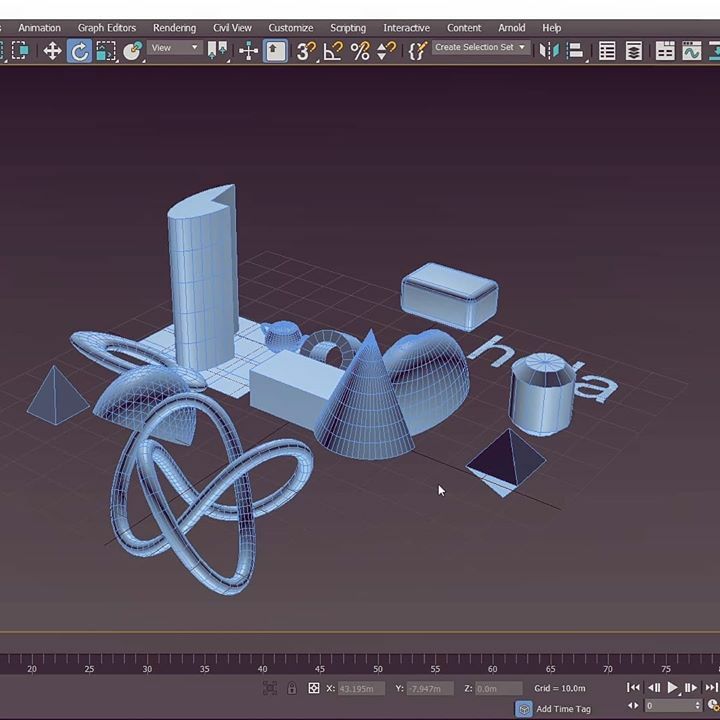Play the animation

(x=672, y=687)
